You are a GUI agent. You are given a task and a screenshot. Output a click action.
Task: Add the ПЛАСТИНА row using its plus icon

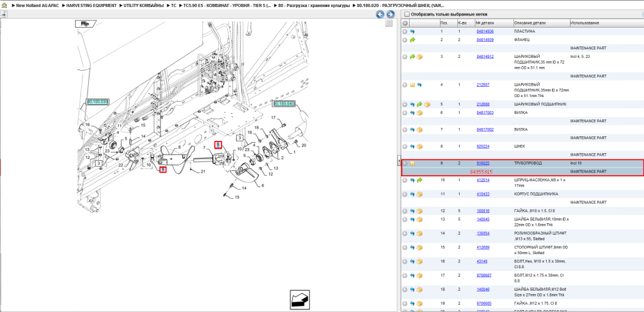(x=405, y=32)
